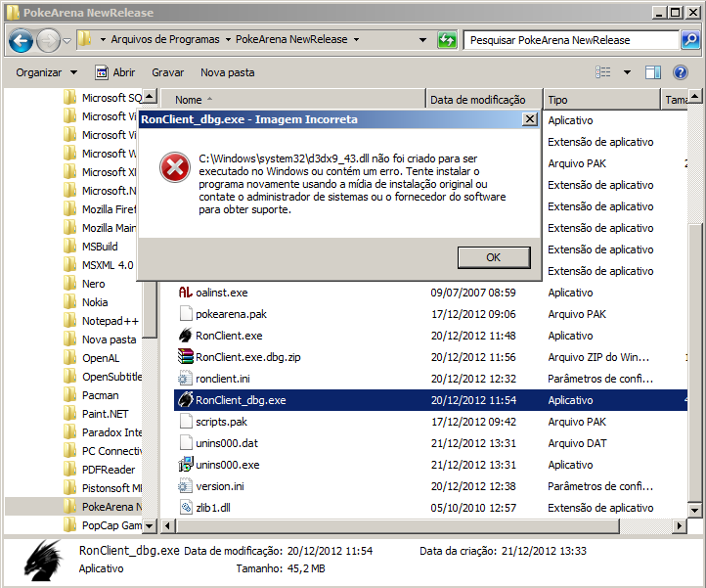Open address bar history dropdown

[422, 40]
